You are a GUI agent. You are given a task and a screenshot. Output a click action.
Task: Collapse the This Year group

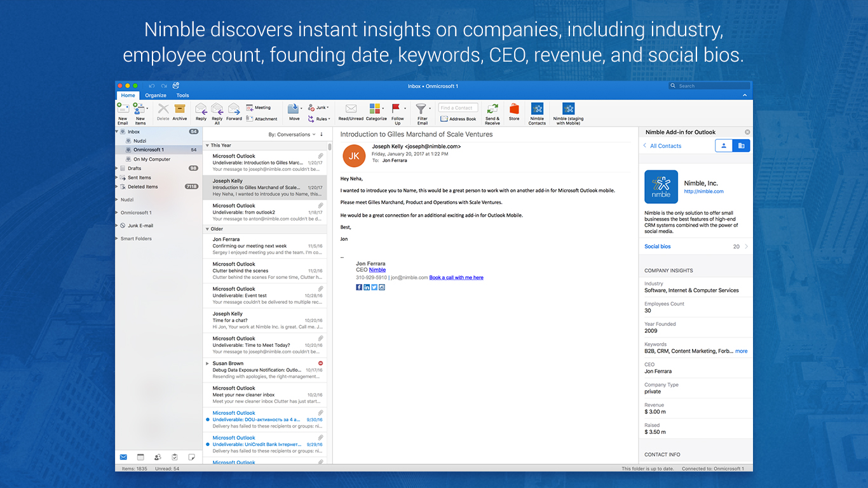[x=207, y=146]
